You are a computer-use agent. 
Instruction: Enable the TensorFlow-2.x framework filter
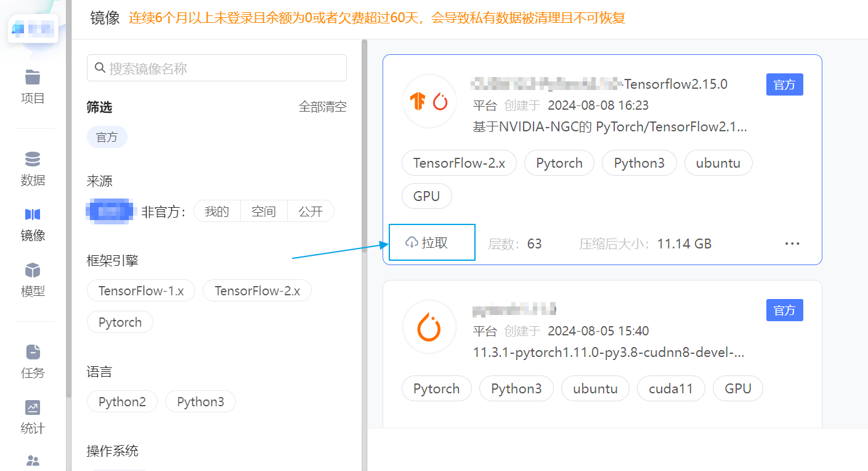click(x=257, y=290)
